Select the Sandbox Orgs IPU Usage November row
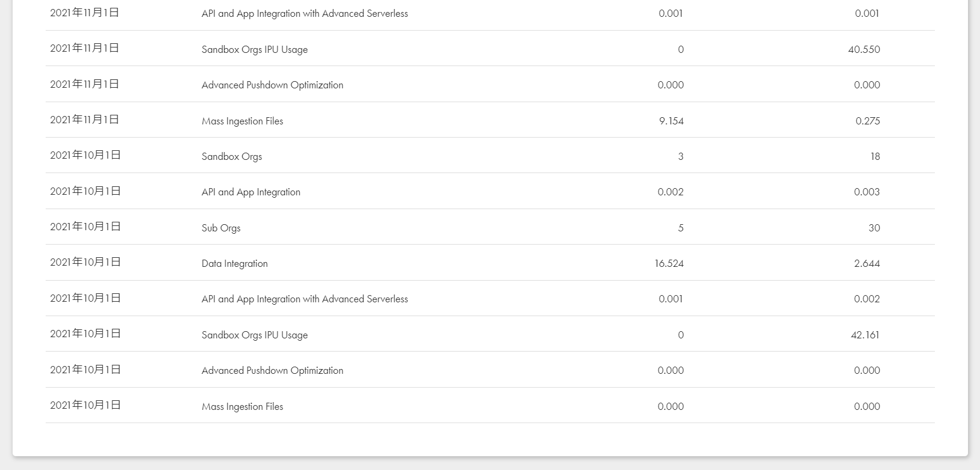 [x=490, y=49]
